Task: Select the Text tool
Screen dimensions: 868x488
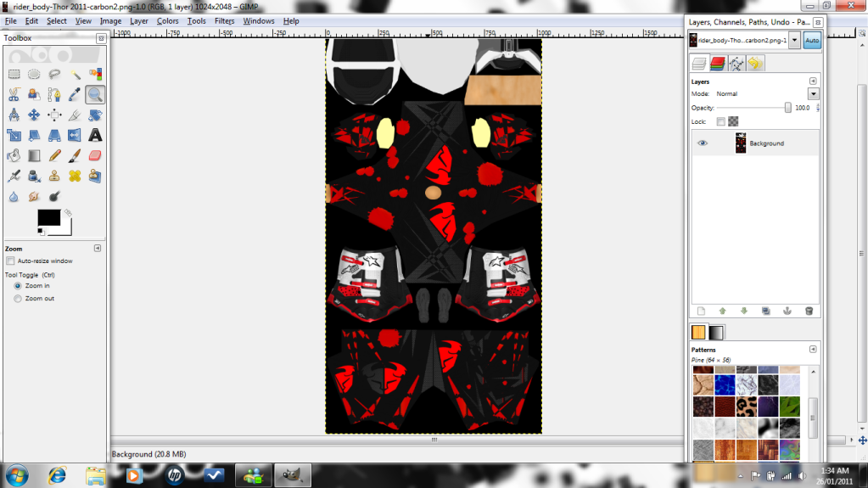Action: pos(95,135)
